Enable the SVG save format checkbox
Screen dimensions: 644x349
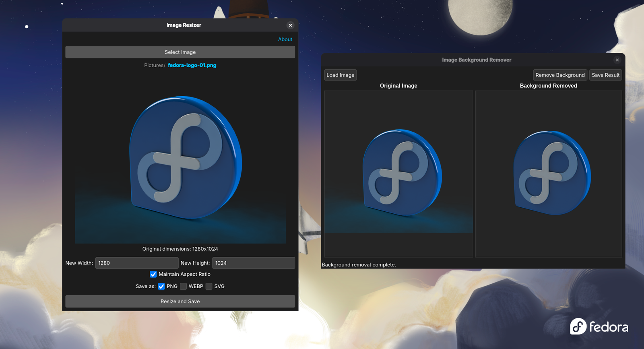(209, 286)
